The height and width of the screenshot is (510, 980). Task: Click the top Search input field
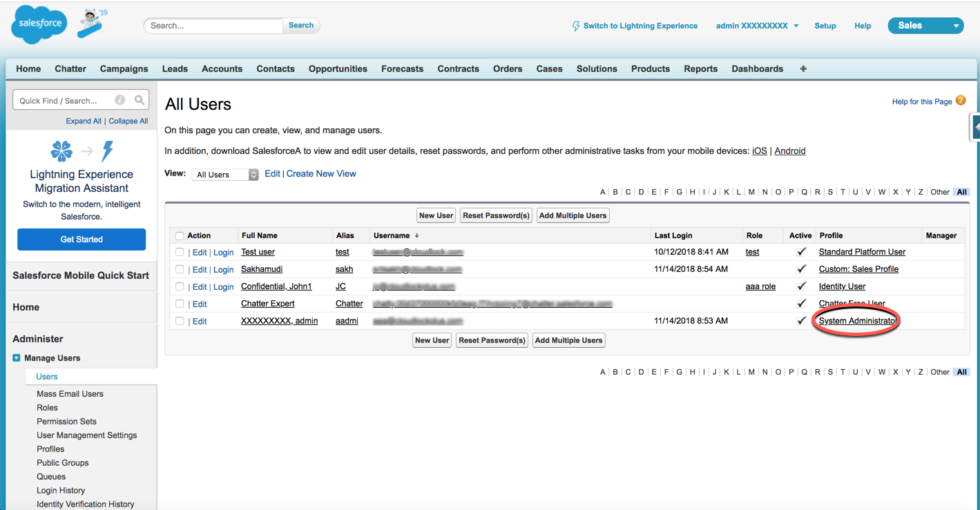point(213,26)
